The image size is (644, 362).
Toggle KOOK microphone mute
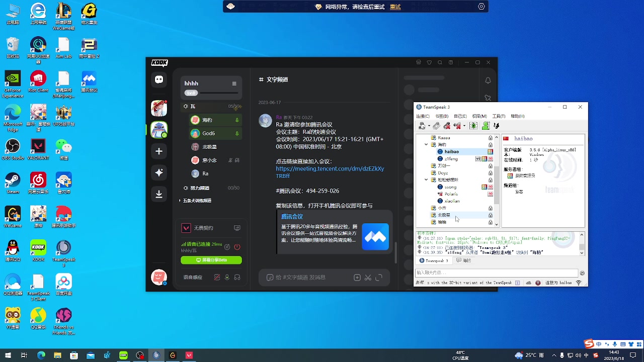(227, 277)
